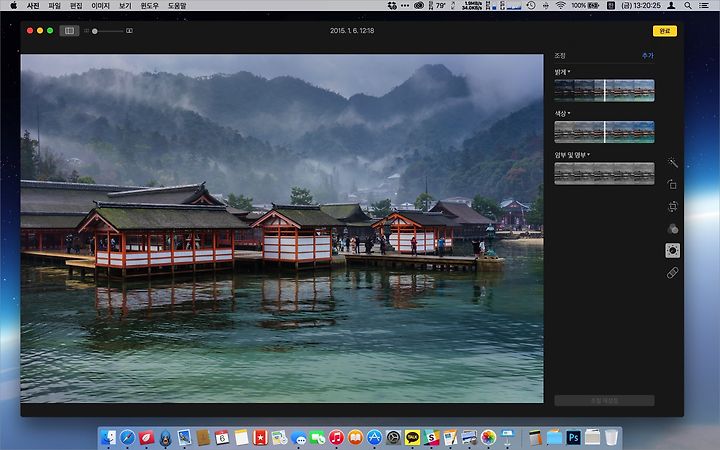This screenshot has width=720, height=450.
Task: Open the Apple menu
Action: point(13,6)
